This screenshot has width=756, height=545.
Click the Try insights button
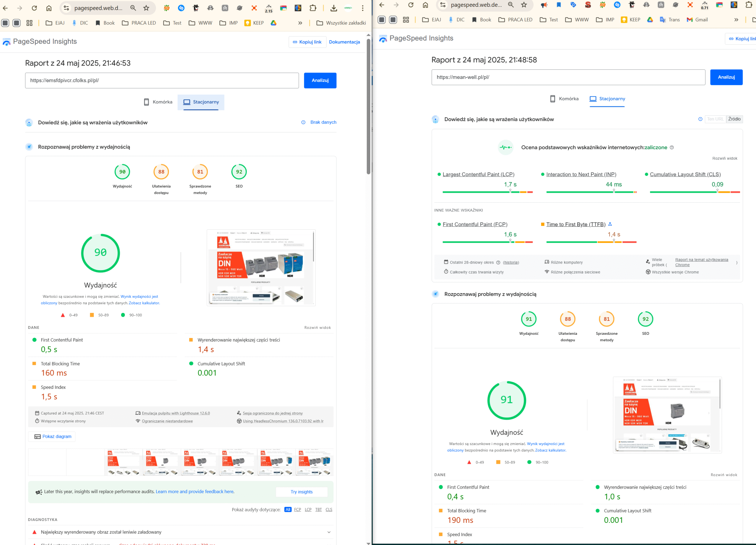coord(301,492)
